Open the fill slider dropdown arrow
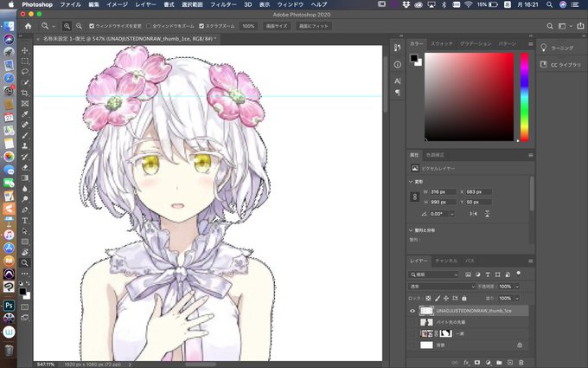 pyautogui.click(x=517, y=298)
